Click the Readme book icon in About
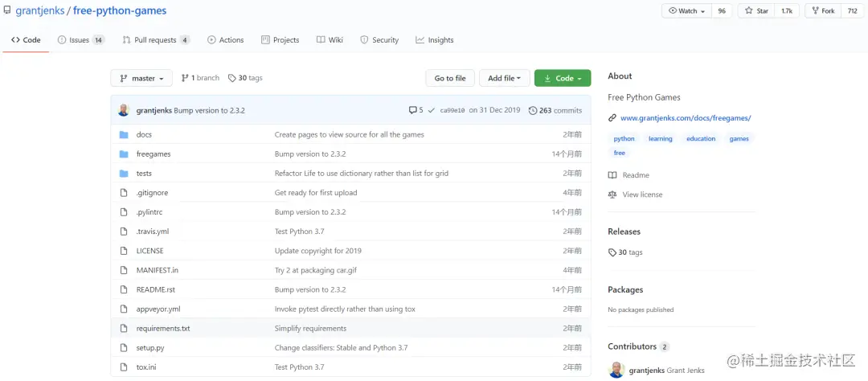 612,175
